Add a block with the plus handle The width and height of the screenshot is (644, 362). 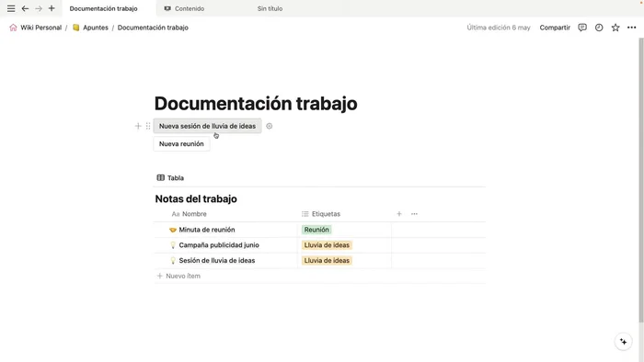(x=138, y=126)
